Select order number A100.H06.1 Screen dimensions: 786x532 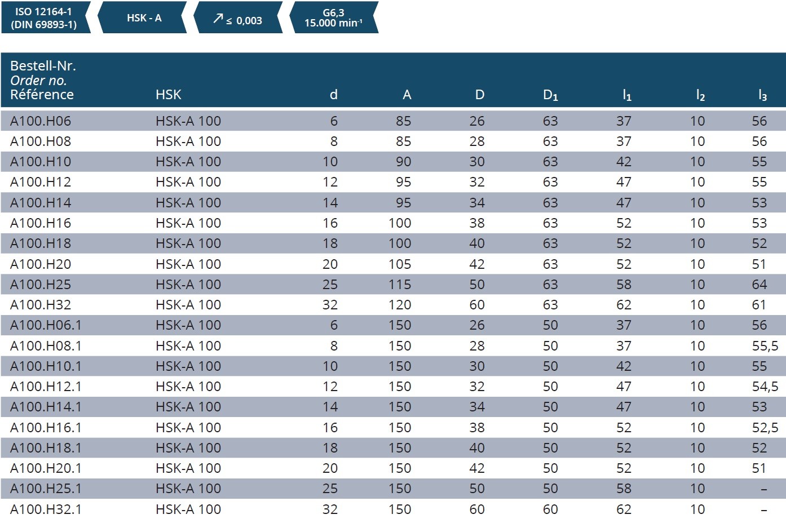(x=46, y=325)
